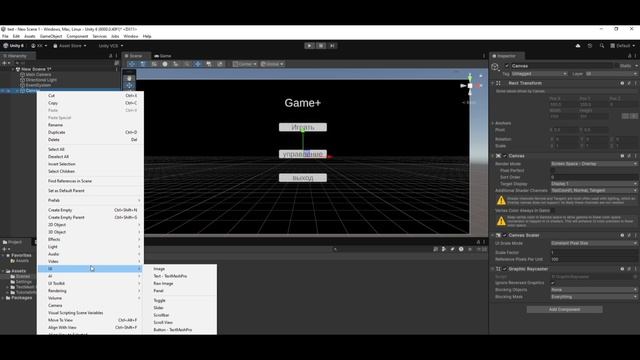This screenshot has height=360, width=640.
Task: Toggle the Pixel Perfect checkbox
Action: pos(553,171)
